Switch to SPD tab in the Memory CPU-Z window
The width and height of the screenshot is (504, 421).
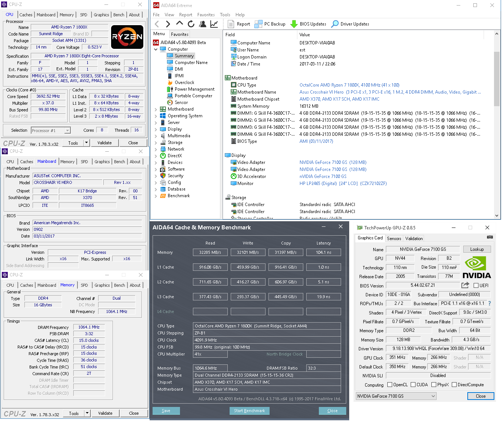[84, 285]
